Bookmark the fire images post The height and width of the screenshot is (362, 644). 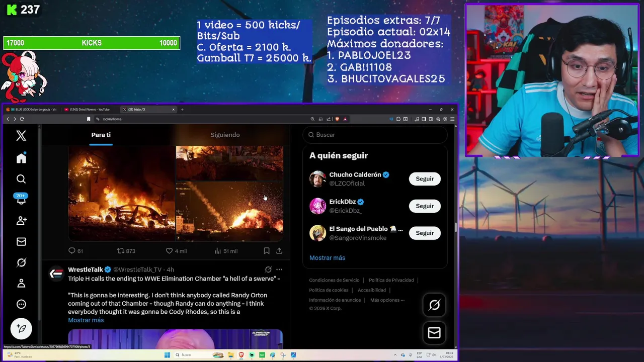(x=267, y=251)
